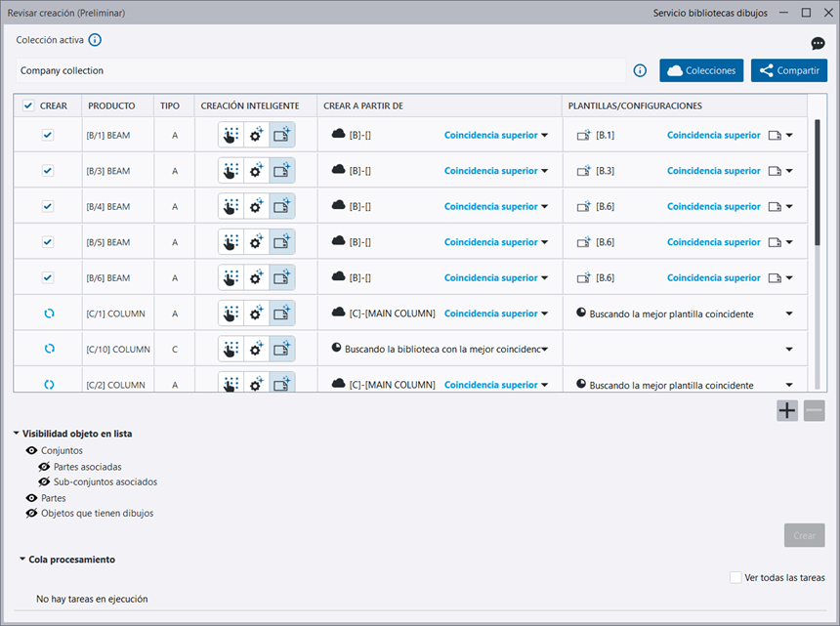
Task: Select gear creation icon for B/3 BEAM row
Action: click(x=256, y=171)
